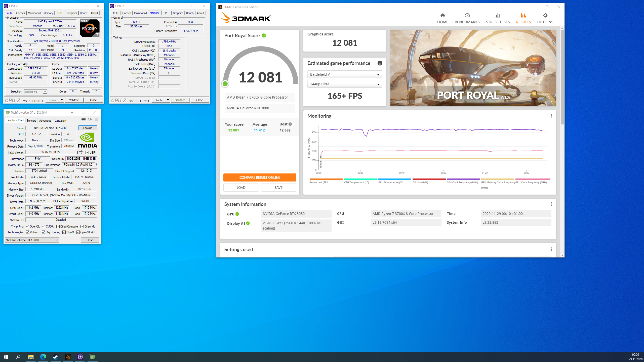Switch to Sensors tab in GPU-Z
Screen dimensions: 644x362
(x=31, y=121)
